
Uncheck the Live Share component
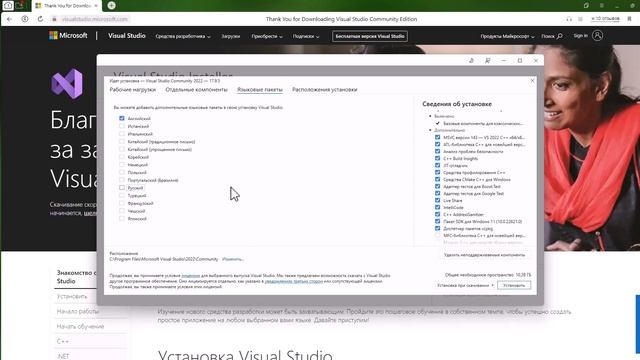click(438, 200)
